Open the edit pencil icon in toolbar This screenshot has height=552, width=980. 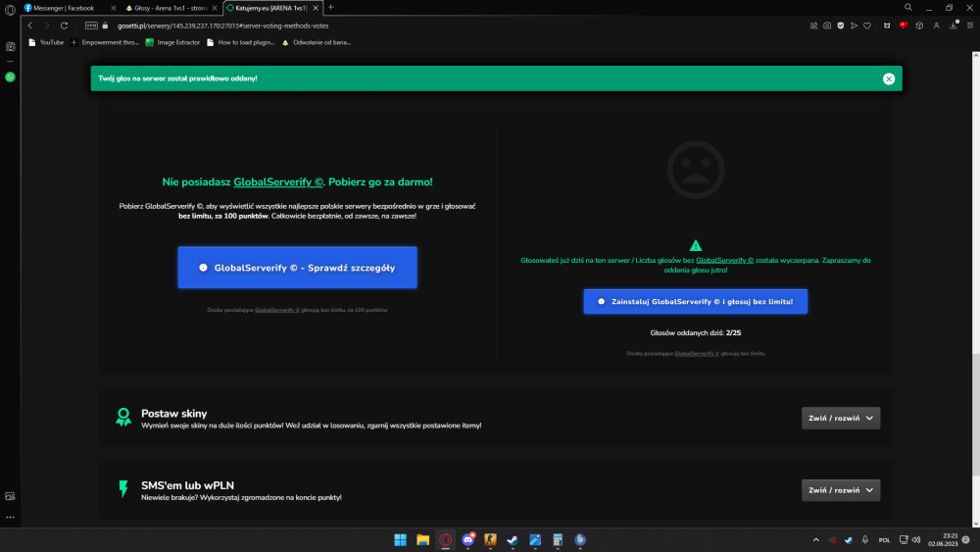click(x=813, y=25)
